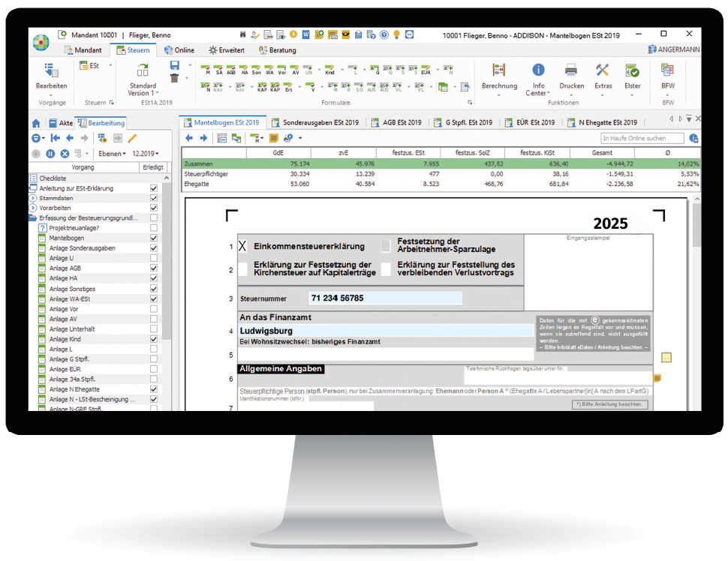Switch to the Online ribbon tab
Screen dimensions: 728x561
pyautogui.click(x=179, y=50)
